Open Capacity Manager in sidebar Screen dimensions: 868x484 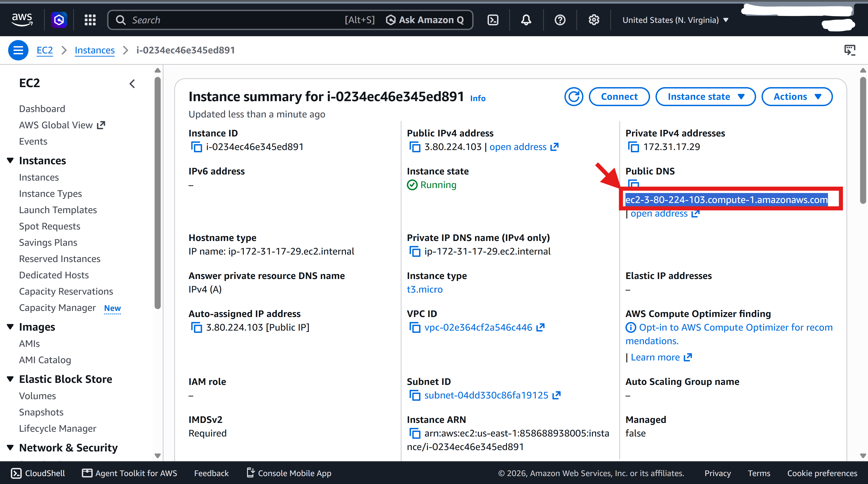pyautogui.click(x=58, y=308)
